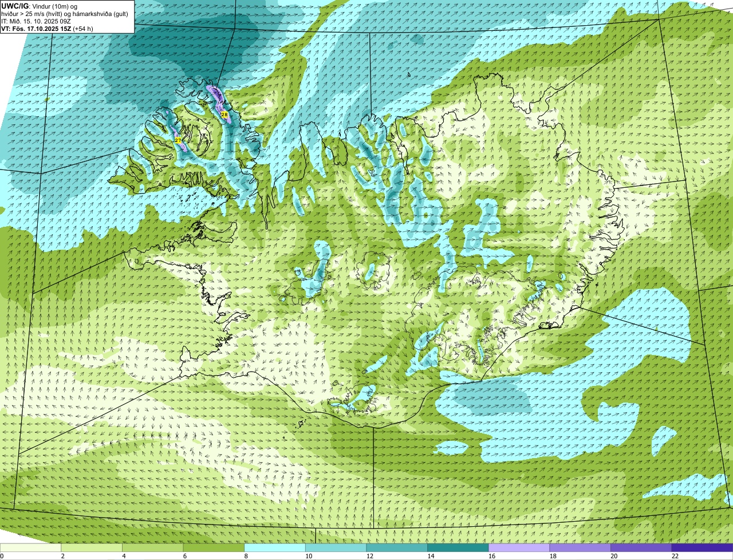The image size is (733, 560).
Task: Click the legend scale label '10'
Action: point(309,556)
